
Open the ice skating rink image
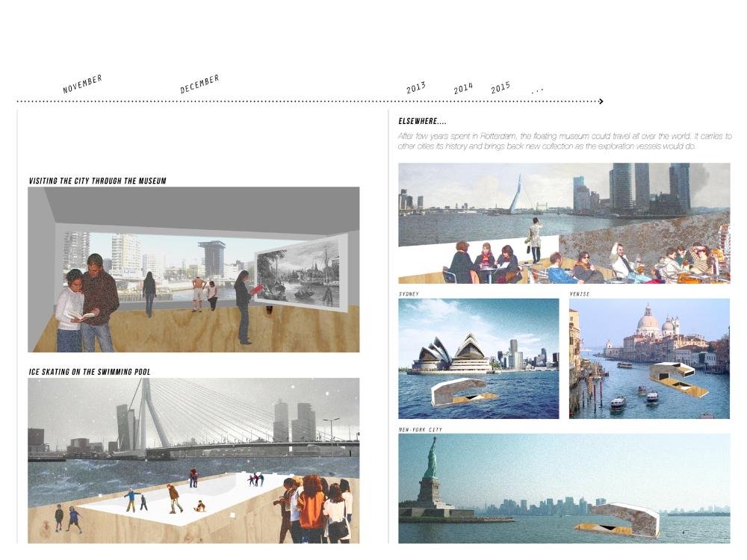(193, 461)
